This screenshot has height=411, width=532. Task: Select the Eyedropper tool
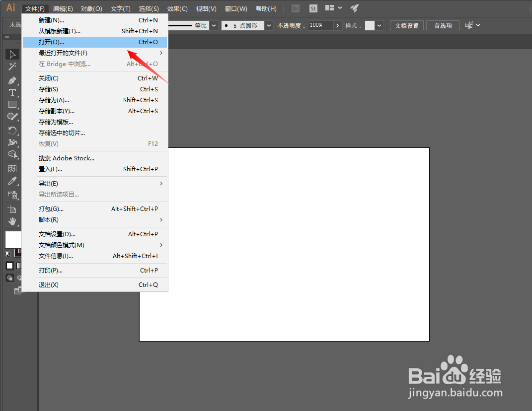pos(12,181)
